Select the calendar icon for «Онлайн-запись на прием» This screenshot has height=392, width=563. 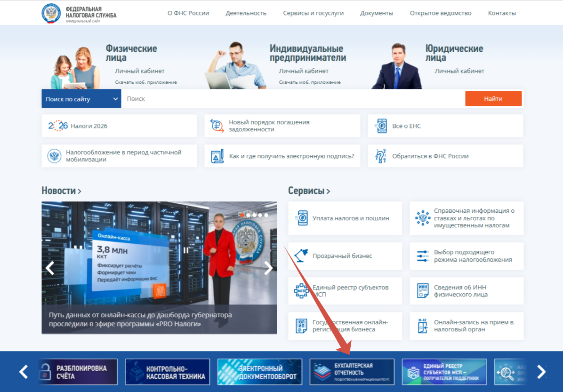tap(422, 326)
